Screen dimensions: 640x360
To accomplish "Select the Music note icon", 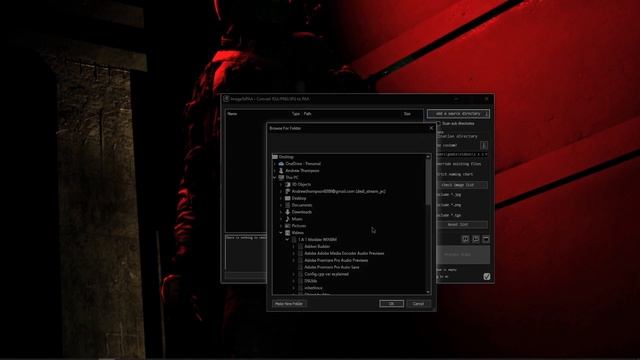I will [x=288, y=219].
